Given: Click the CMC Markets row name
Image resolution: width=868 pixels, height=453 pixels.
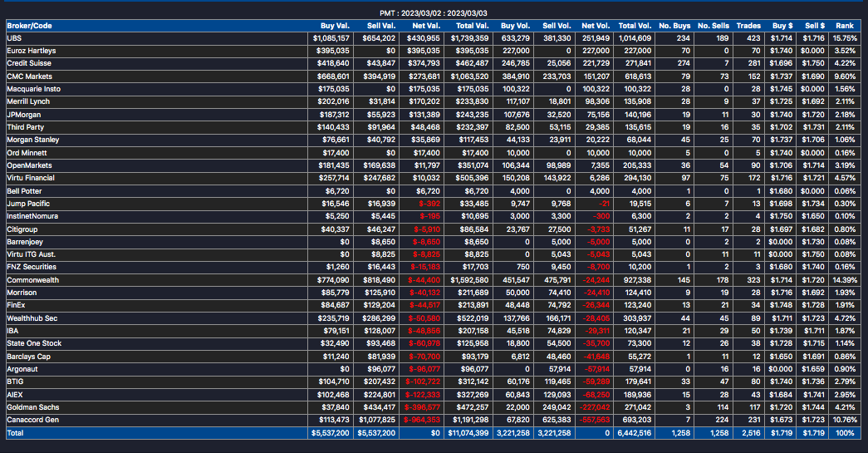Looking at the screenshot, I should [29, 76].
